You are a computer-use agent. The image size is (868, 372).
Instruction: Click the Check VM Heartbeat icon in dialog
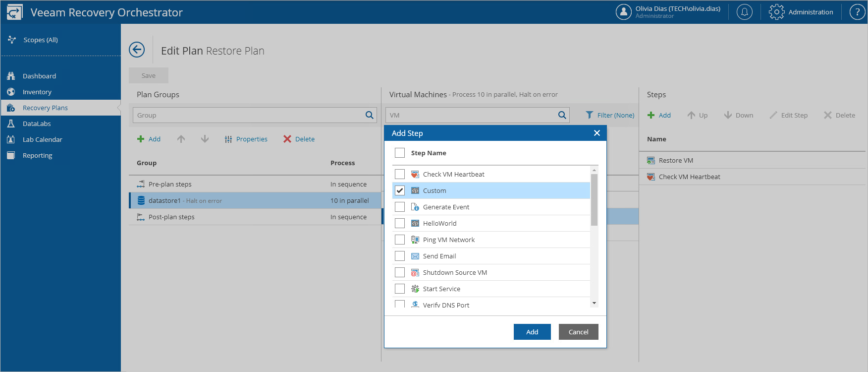point(415,174)
